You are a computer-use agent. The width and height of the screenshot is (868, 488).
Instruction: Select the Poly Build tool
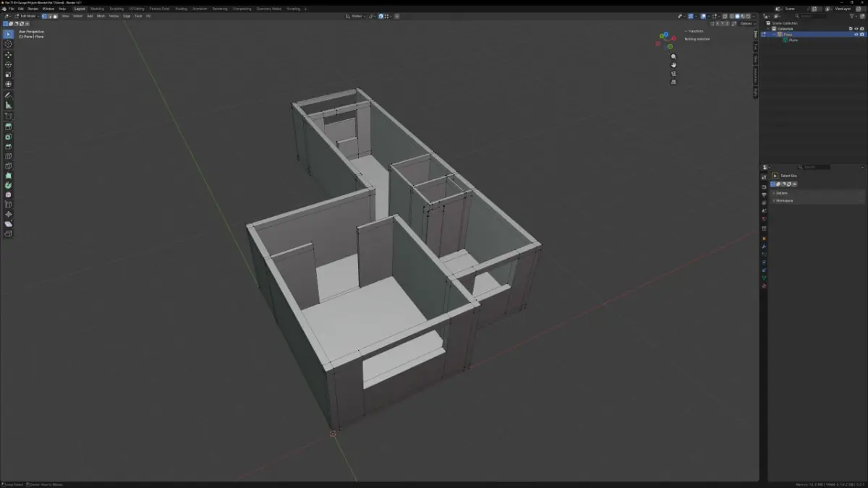9,176
